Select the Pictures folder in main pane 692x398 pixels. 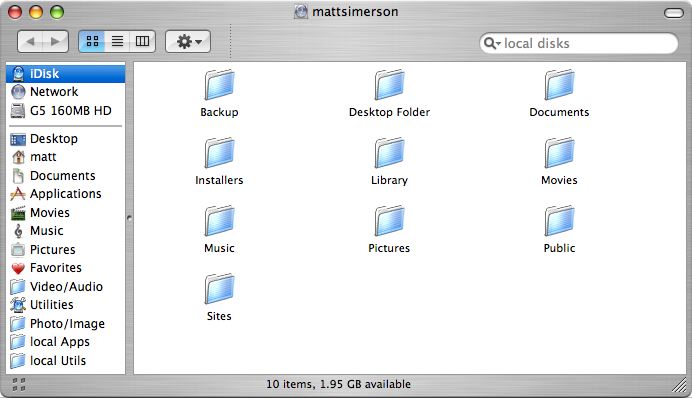pos(389,221)
